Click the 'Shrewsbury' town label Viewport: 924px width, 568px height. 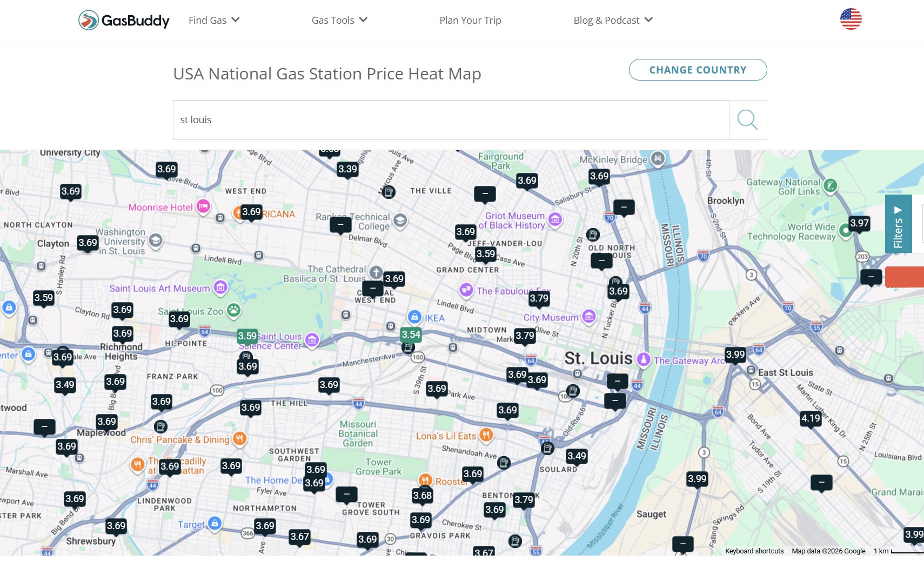click(x=91, y=541)
